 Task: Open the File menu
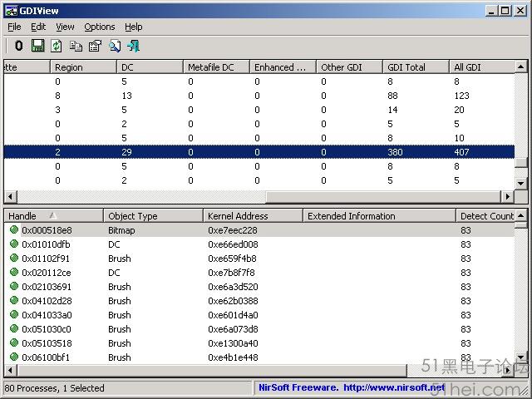click(14, 27)
